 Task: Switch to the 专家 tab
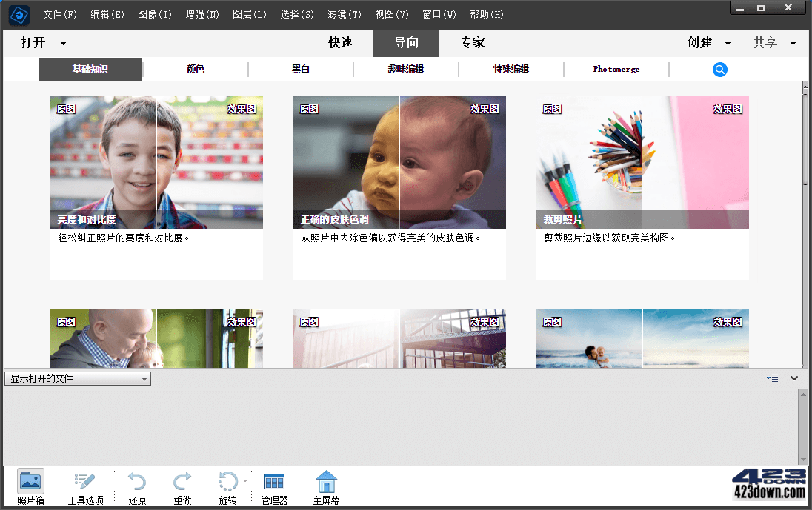[473, 43]
